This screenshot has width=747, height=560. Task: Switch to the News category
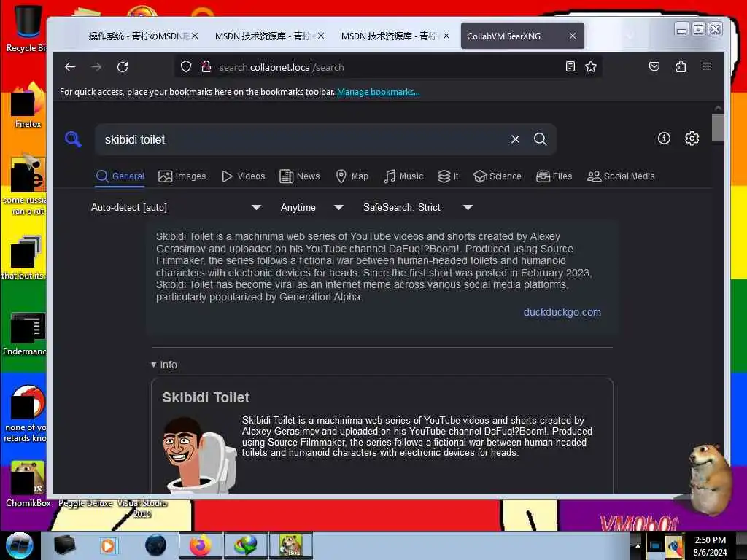coord(300,176)
